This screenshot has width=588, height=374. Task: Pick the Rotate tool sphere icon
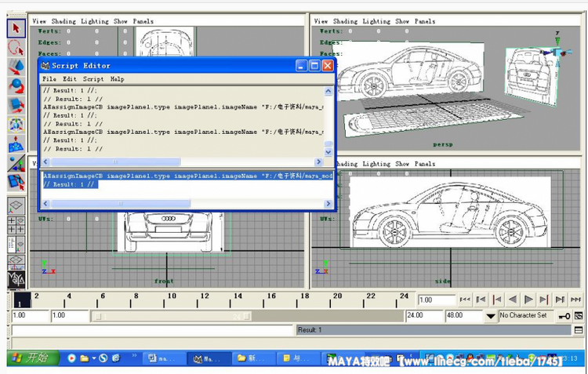click(16, 86)
